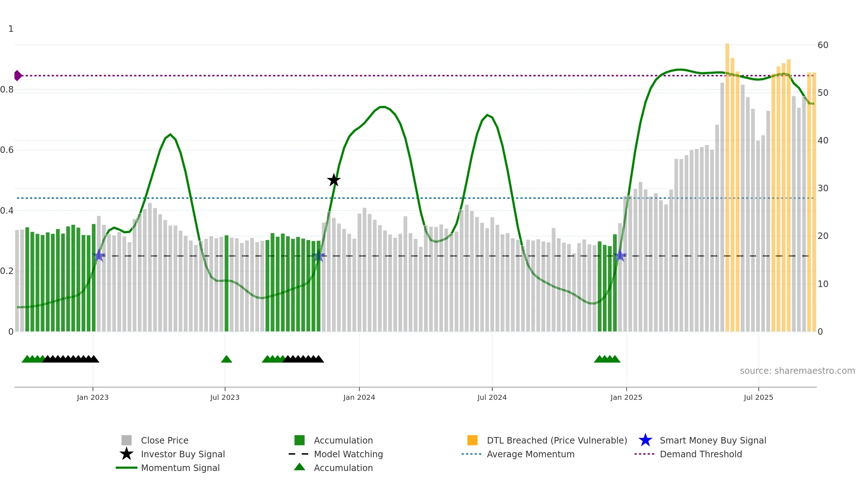The height and width of the screenshot is (488, 868).
Task: Toggle the Demand Threshold legend label
Action: tap(701, 454)
